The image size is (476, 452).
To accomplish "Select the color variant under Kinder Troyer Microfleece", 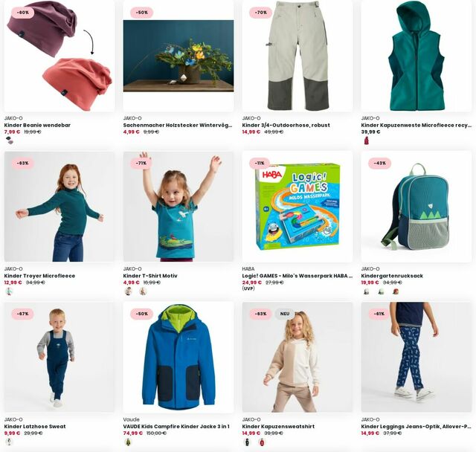I will click(10, 291).
